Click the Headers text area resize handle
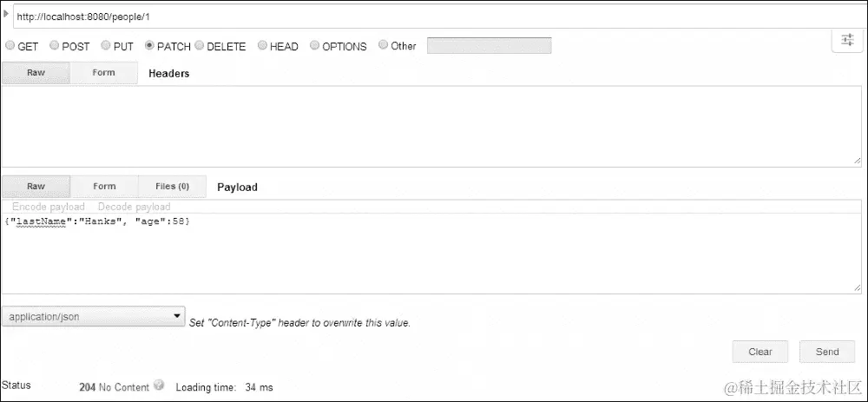This screenshot has width=868, height=402. click(857, 161)
